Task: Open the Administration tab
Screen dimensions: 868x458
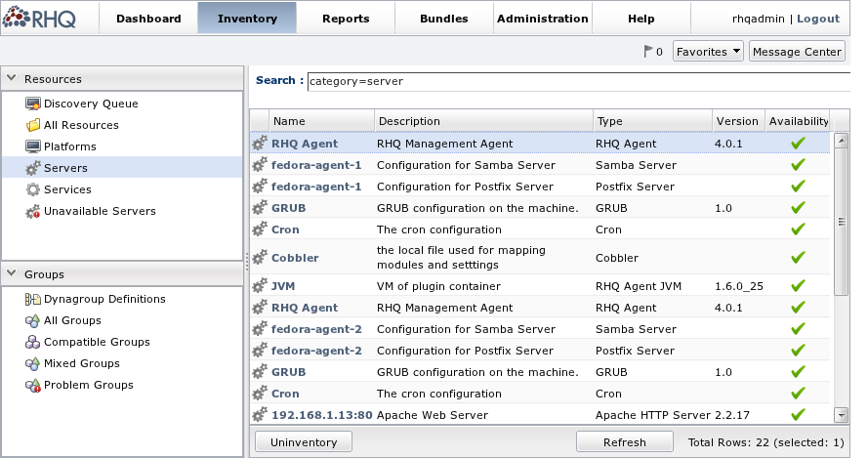Action: tap(543, 19)
